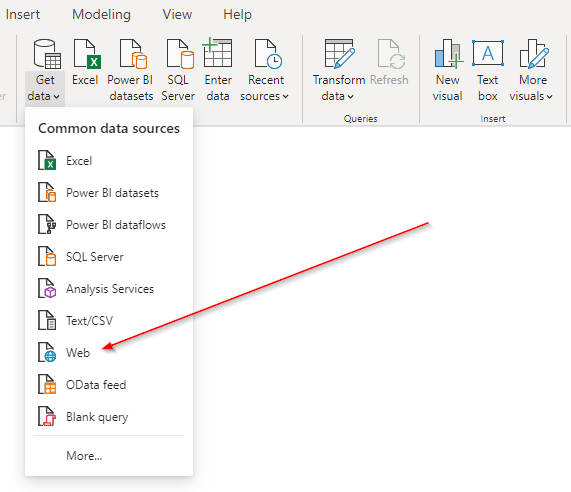Viewport: 571px width, 492px height.
Task: Click the Power BI dataflows file icon
Action: click(47, 224)
